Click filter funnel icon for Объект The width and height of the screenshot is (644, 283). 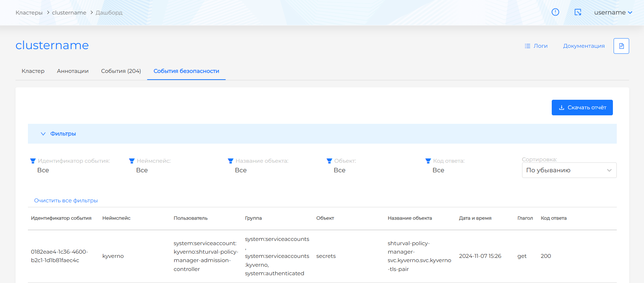pyautogui.click(x=329, y=161)
